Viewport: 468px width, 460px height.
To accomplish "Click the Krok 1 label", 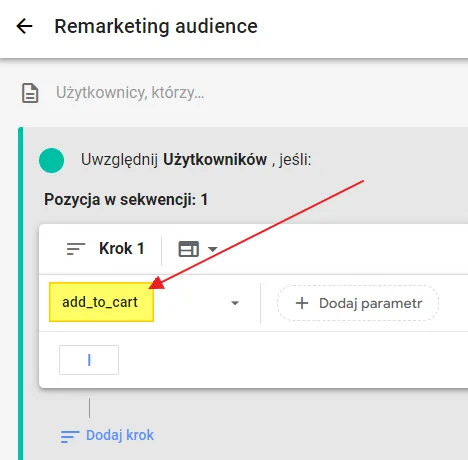I will (x=122, y=249).
